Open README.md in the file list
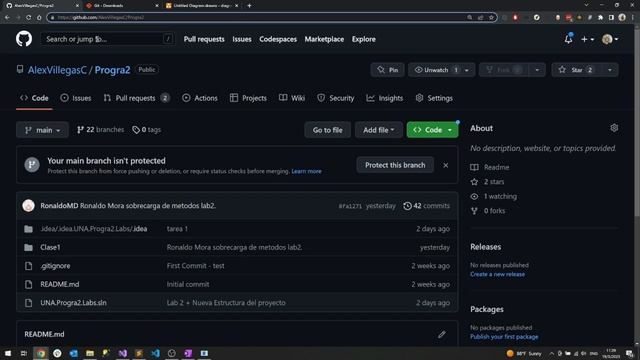The width and height of the screenshot is (640, 360). 60,284
